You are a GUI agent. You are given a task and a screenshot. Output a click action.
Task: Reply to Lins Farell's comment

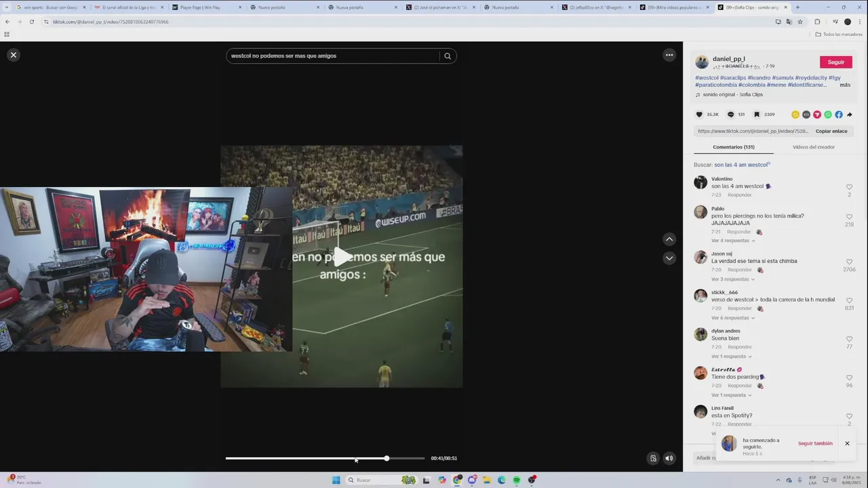(x=740, y=424)
